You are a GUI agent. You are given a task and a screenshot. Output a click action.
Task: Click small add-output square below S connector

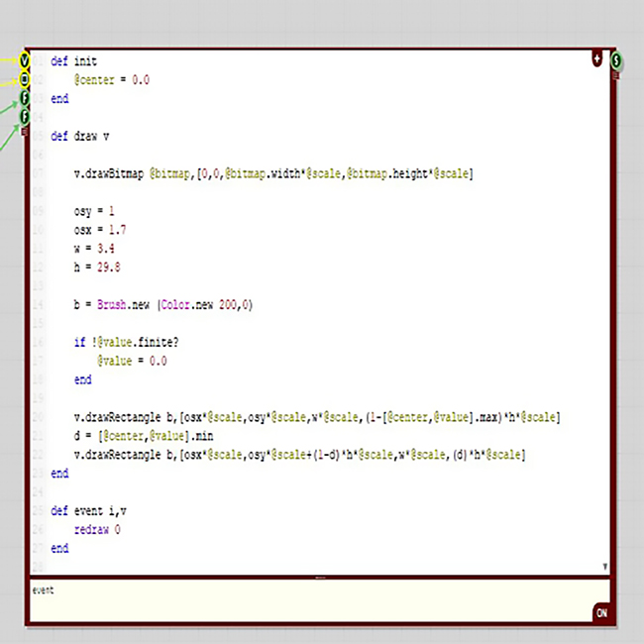[617, 75]
